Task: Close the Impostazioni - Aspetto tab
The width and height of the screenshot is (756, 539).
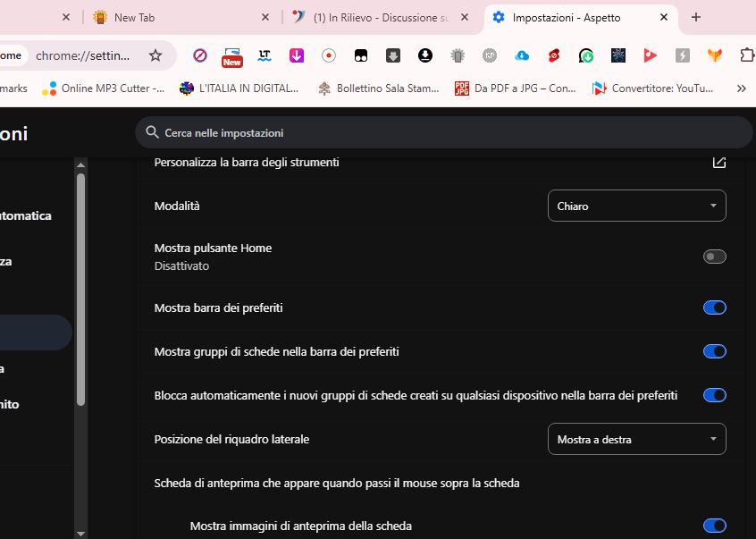Action: coord(664,17)
